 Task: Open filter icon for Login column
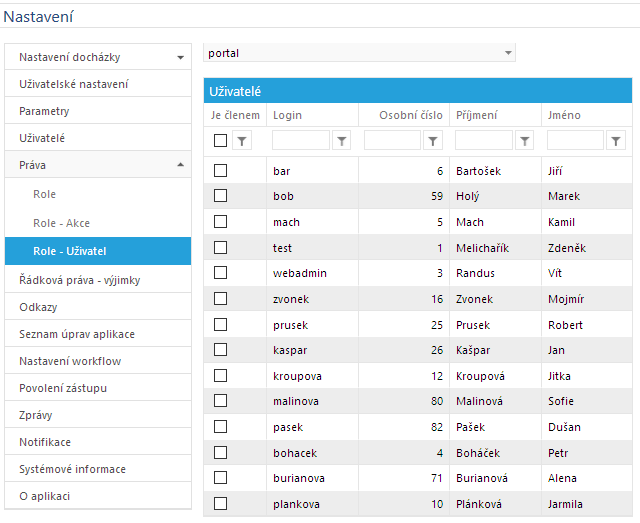click(x=342, y=141)
